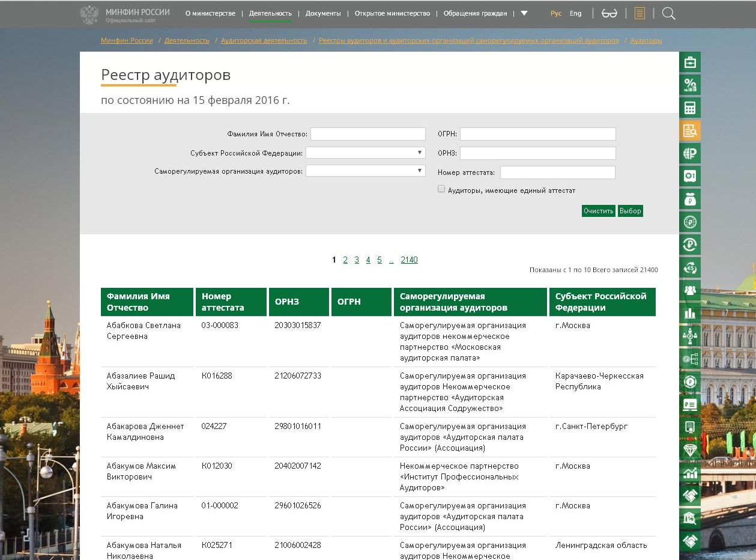756x560 pixels.
Task: Expand 'Субъект Российской Федерации' dropdown
Action: 365,153
